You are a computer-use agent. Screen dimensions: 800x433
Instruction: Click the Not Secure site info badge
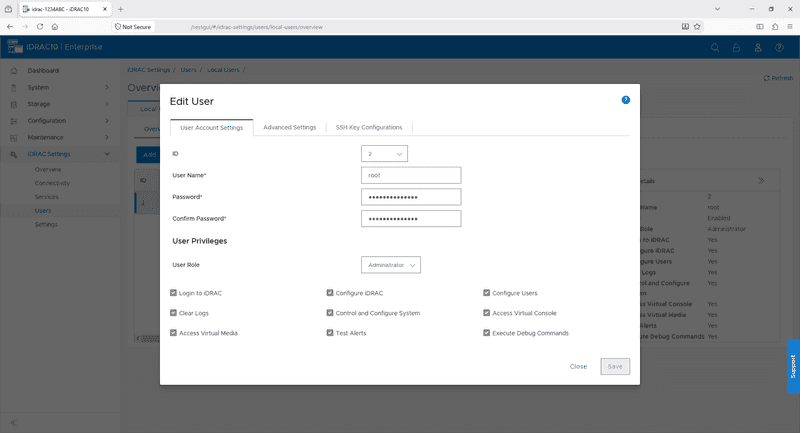click(133, 27)
